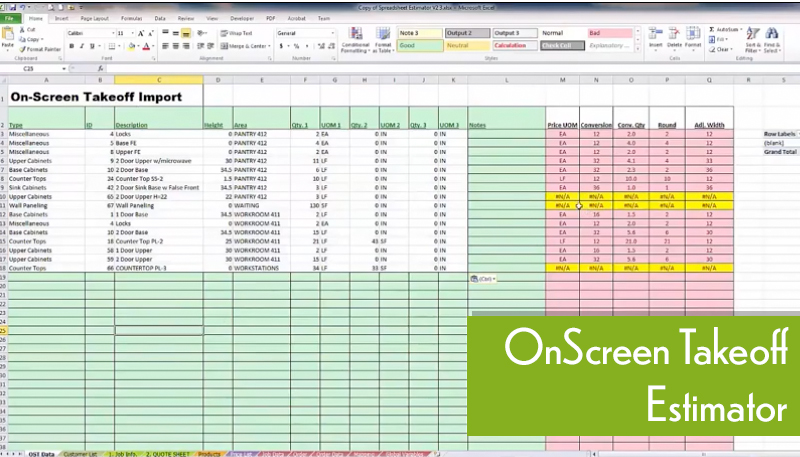Apply the Check Cell style

[x=562, y=45]
